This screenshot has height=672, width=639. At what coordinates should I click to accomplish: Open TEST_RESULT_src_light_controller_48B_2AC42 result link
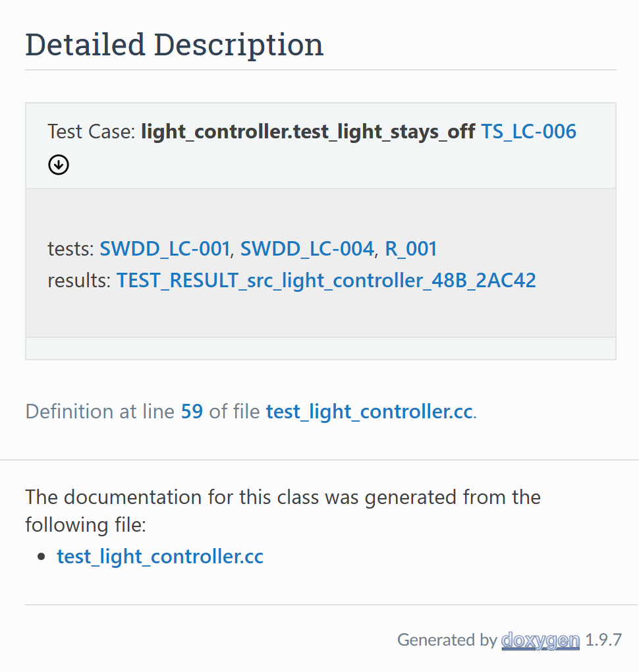pyautogui.click(x=326, y=281)
